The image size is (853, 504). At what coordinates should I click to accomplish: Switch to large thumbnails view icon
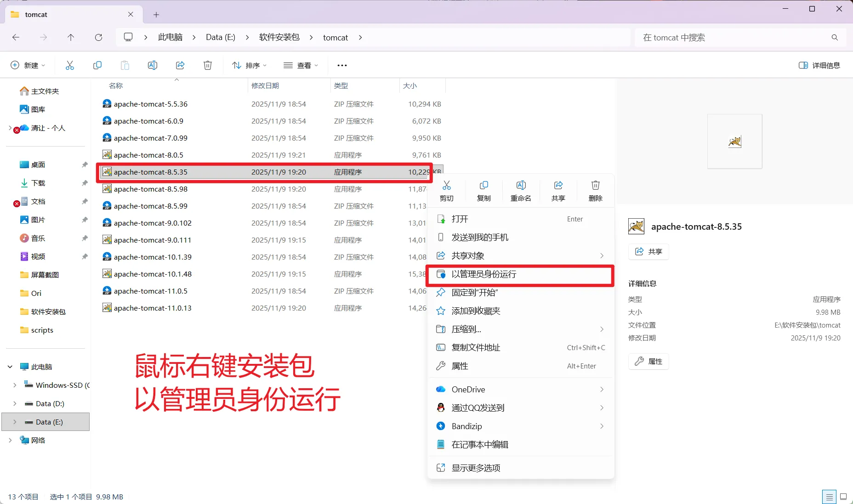tap(843, 497)
